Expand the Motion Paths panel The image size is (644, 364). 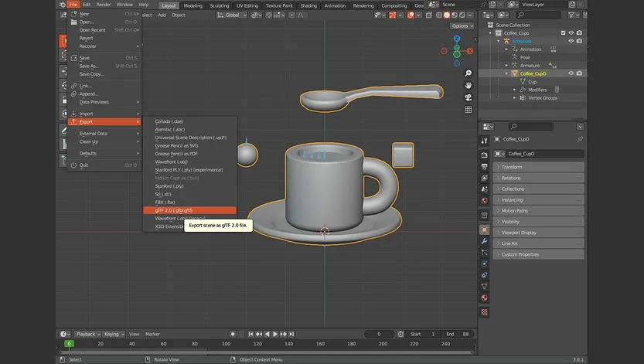pos(538,210)
